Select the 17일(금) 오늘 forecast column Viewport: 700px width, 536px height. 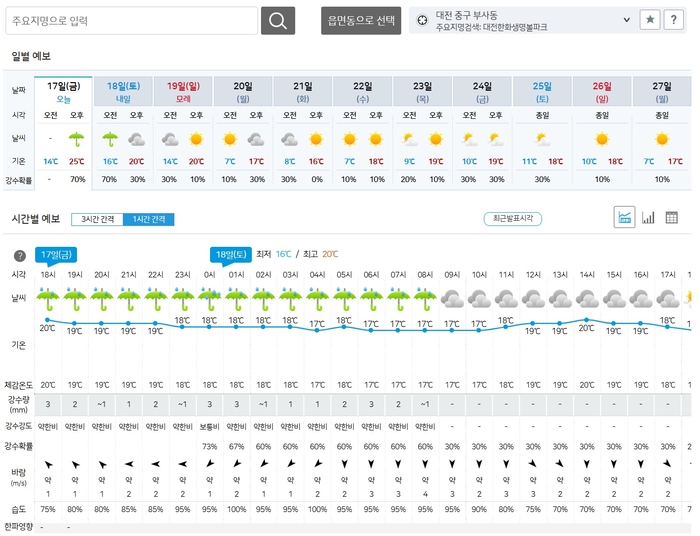point(63,92)
